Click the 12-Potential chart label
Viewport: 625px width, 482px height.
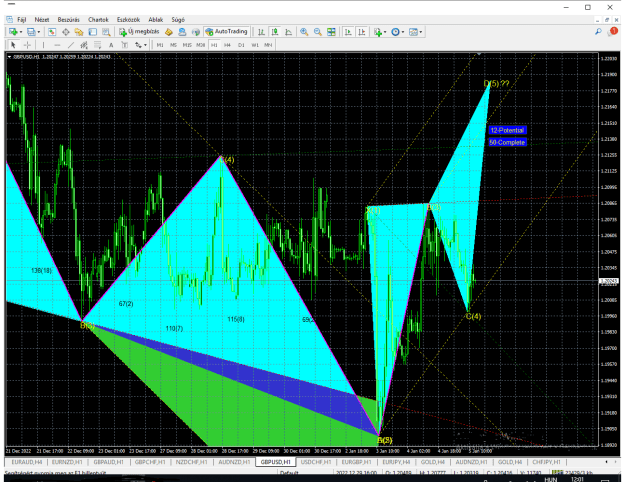coord(507,130)
